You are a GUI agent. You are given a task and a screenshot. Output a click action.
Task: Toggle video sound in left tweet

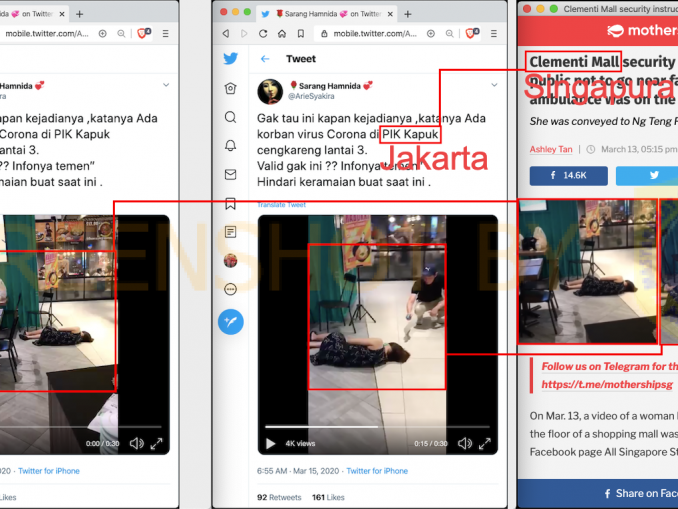[137, 443]
